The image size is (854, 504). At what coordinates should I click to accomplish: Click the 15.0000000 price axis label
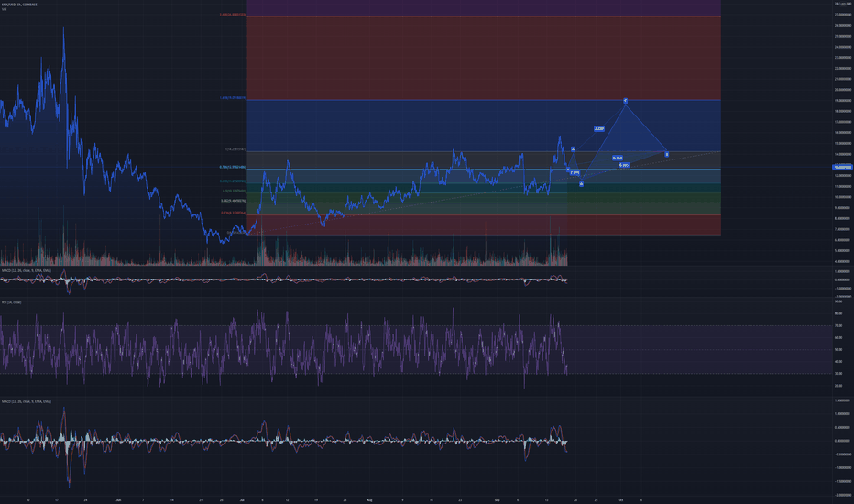point(843,143)
